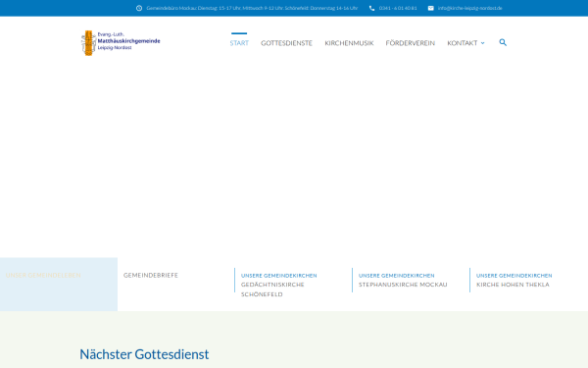Open Kirche Hohen Thekla tab
Screen dimensions: 588x368
point(529,284)
